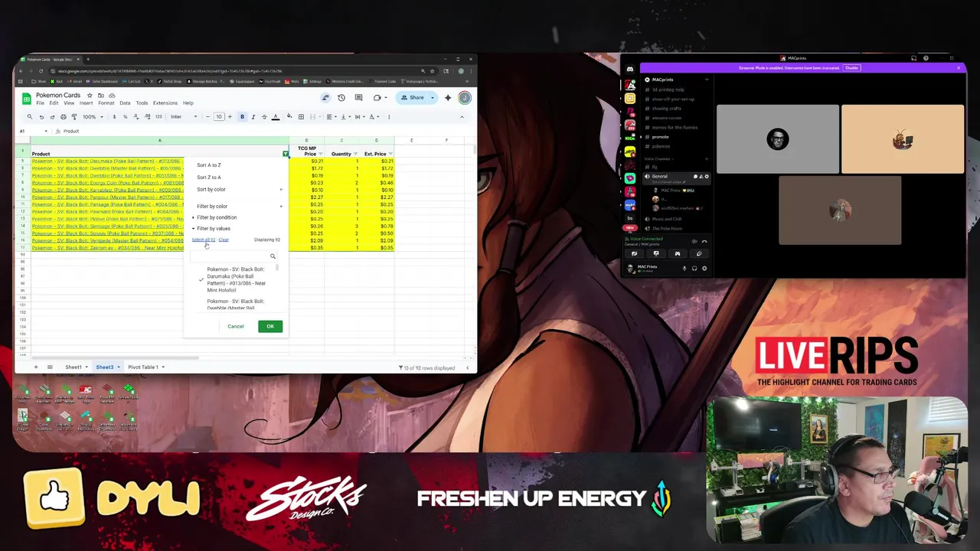Format as percent in Sheets toolbar
This screenshot has height=551, width=980.
tap(126, 117)
